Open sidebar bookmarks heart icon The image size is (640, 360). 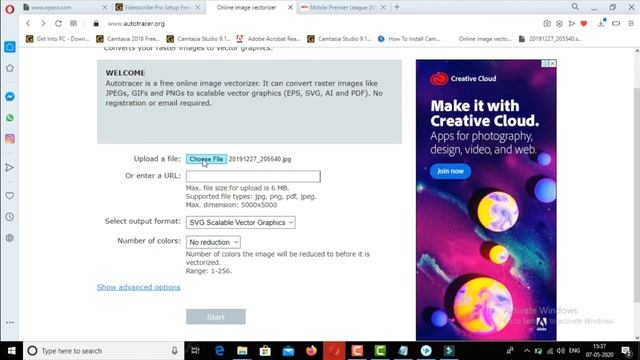pos(10,196)
